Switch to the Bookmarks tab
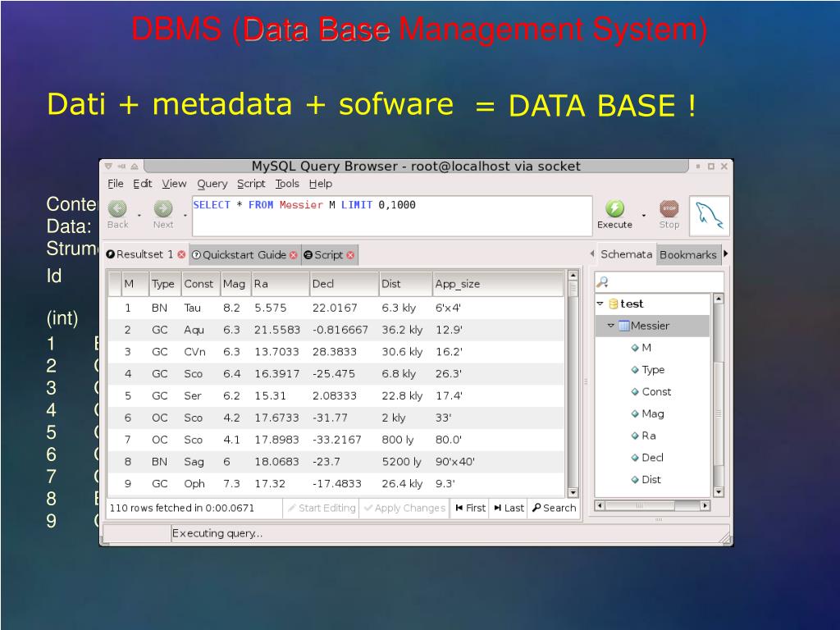 click(688, 255)
